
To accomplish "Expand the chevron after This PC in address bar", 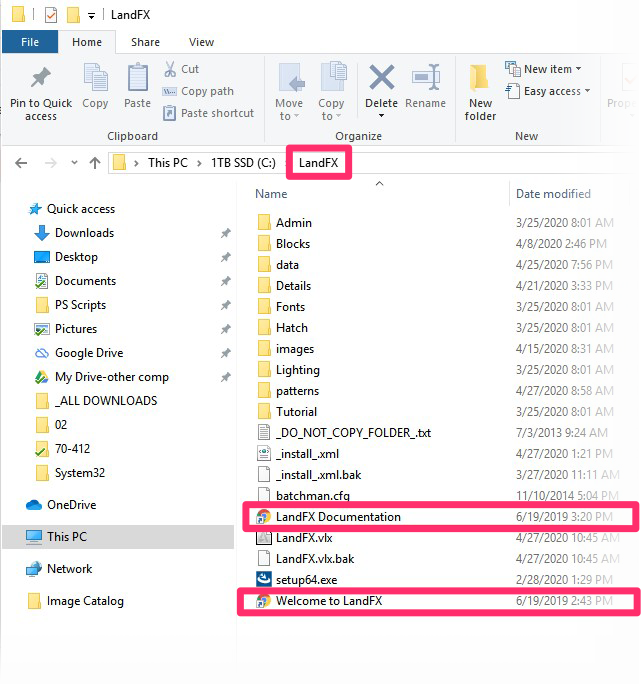I will pyautogui.click(x=199, y=163).
